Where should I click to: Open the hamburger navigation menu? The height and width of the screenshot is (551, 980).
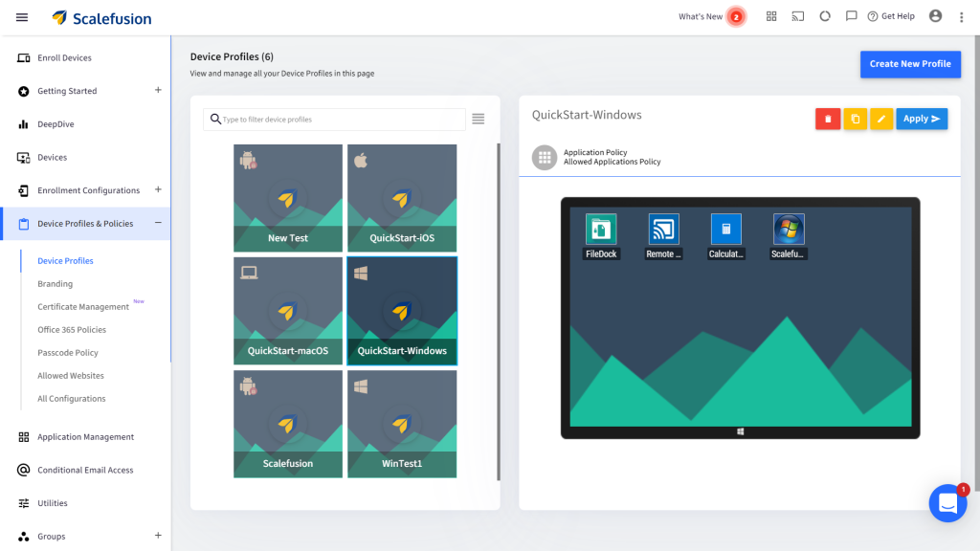tap(22, 17)
